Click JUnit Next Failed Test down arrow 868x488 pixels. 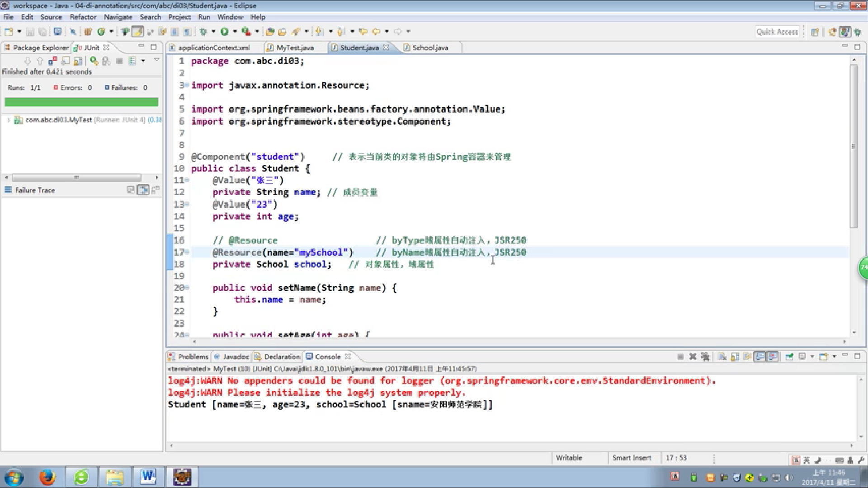pyautogui.click(x=28, y=61)
